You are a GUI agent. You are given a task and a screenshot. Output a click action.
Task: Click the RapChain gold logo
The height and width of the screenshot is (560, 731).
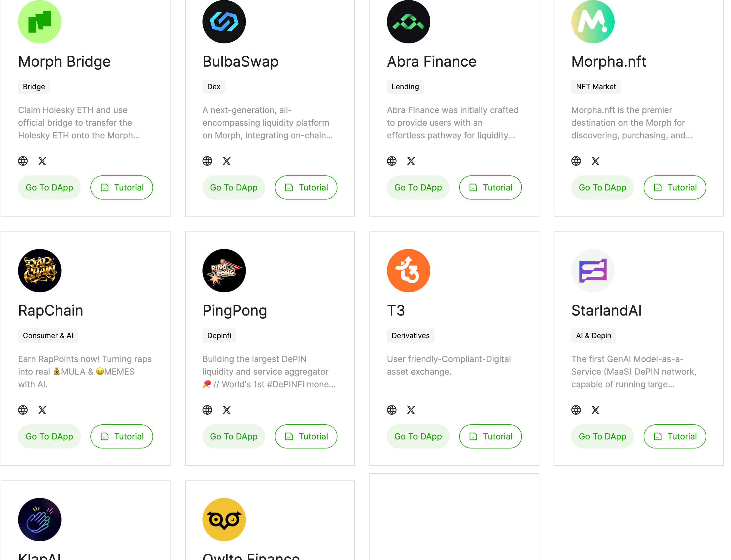click(39, 270)
